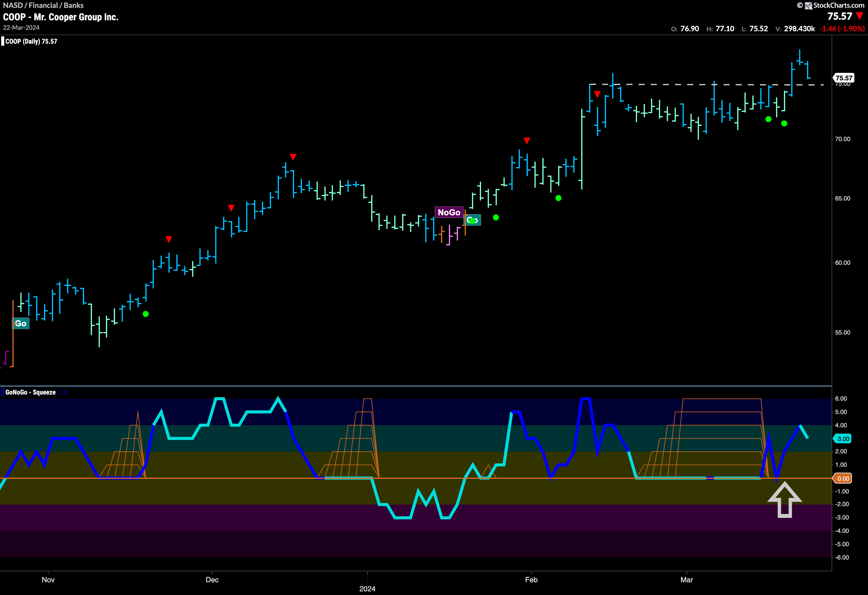Select the early-February green dot near 65
Screen dimensions: 868x595
(558, 198)
